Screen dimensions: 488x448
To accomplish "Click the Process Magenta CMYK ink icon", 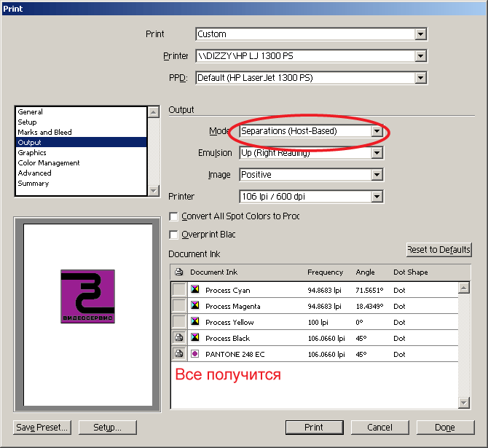I will point(195,305).
